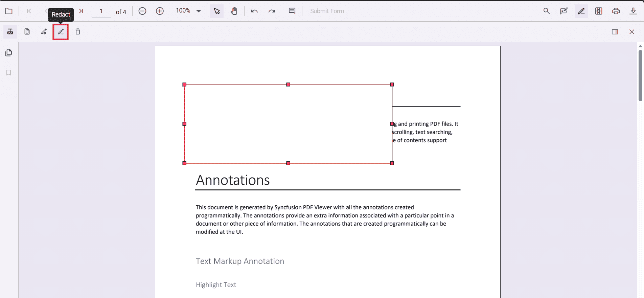This screenshot has width=644, height=298.
Task: Click the page number input field
Action: [x=101, y=11]
